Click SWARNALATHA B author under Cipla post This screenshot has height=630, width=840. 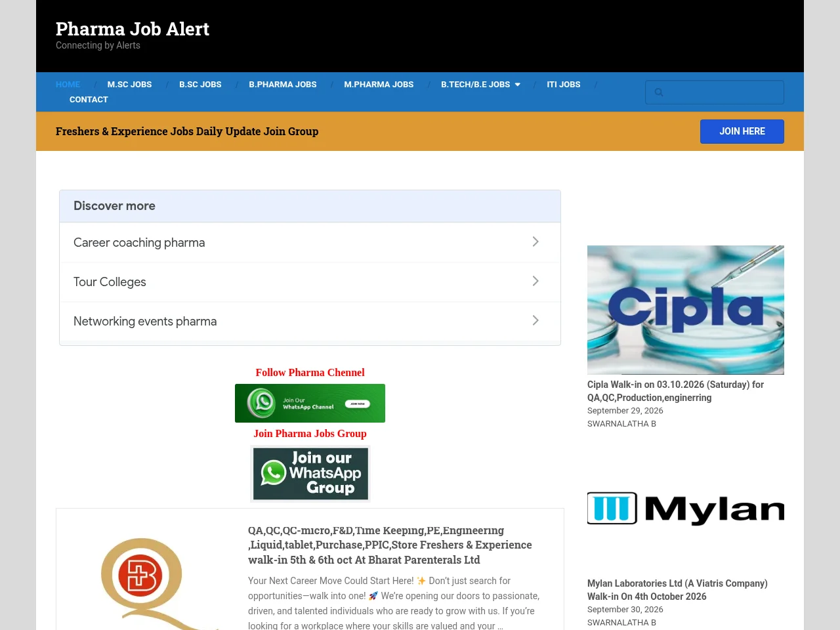pyautogui.click(x=621, y=424)
